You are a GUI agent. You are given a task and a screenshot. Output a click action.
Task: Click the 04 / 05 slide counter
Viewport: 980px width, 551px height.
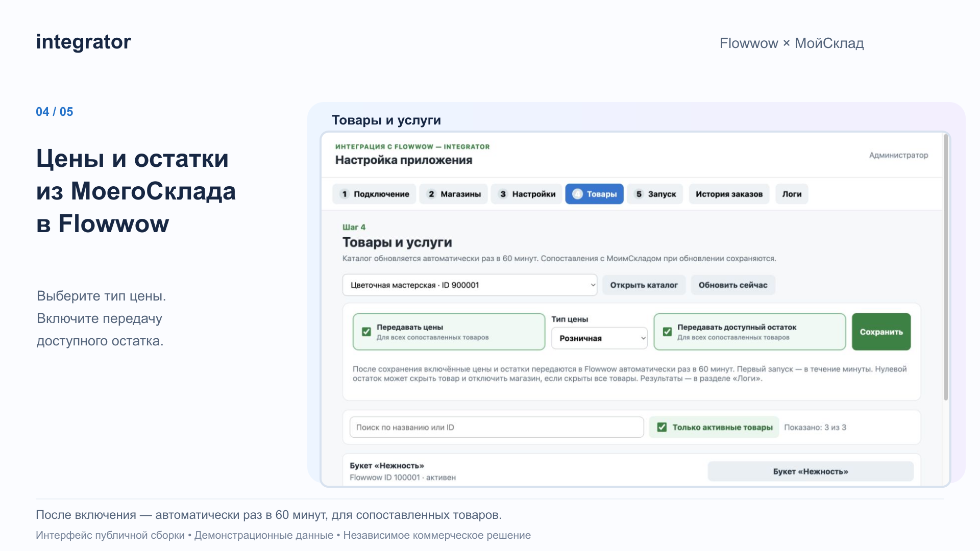pos(55,112)
